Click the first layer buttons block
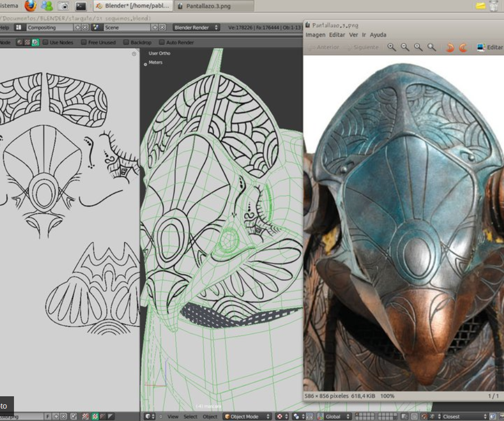 (365, 417)
